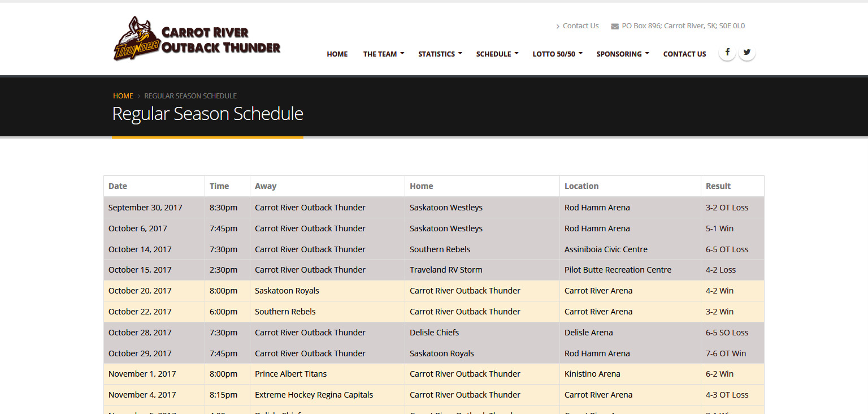Click the envelope icon beside the PO Box address
Screen dimensions: 868x414
point(615,26)
